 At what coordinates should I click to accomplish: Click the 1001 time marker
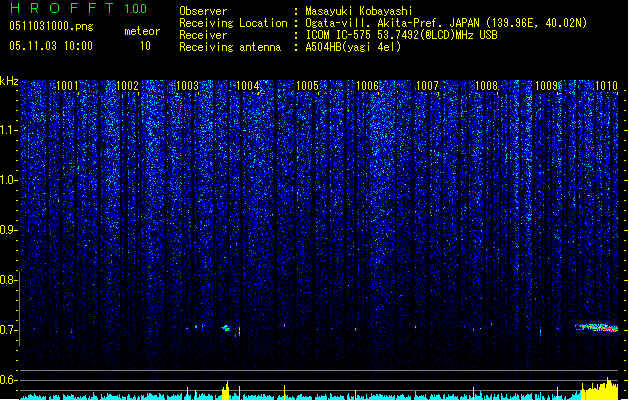[x=67, y=86]
